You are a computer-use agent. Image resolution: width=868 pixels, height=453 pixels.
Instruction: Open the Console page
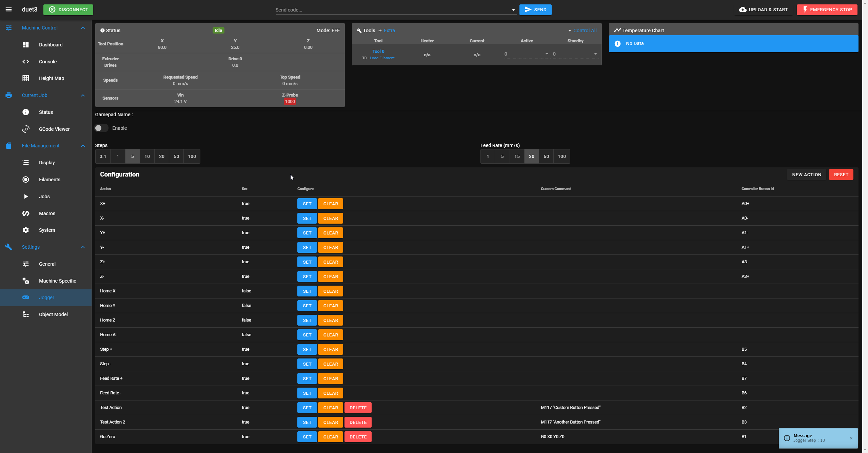pyautogui.click(x=47, y=62)
